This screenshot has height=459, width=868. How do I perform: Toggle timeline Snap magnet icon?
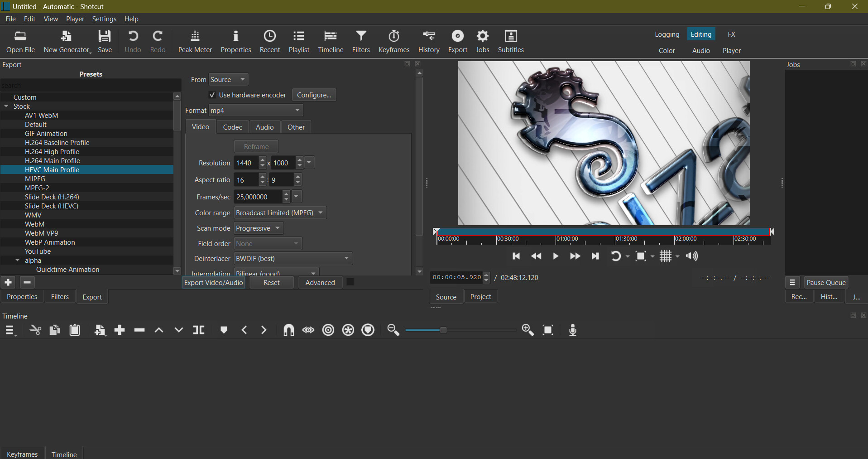[288, 330]
